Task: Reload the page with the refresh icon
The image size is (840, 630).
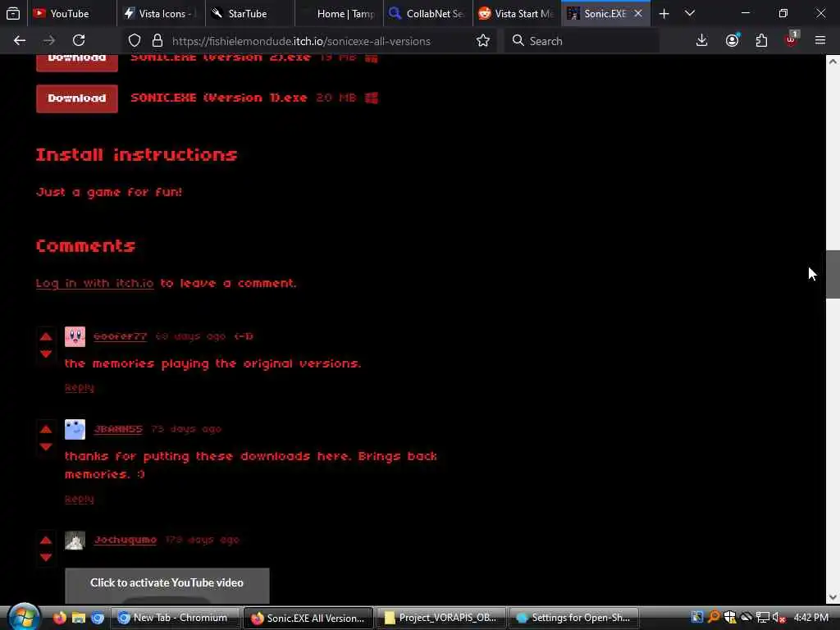Action: click(79, 41)
